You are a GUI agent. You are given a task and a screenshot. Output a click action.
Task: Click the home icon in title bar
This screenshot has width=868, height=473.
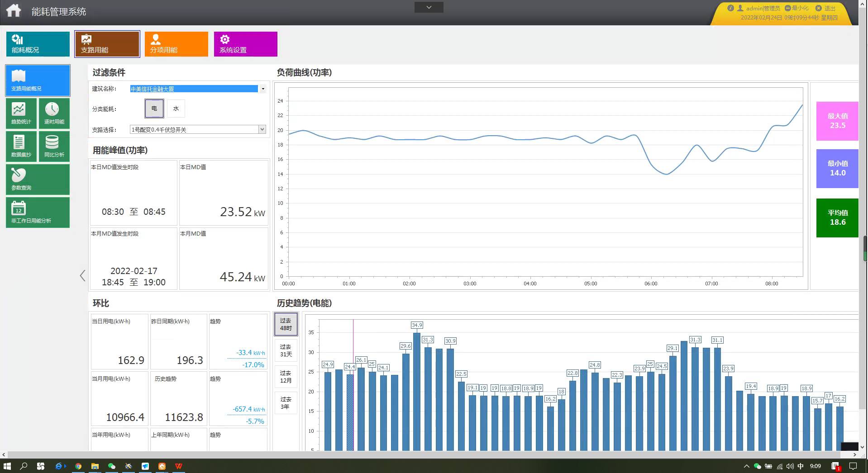14,10
